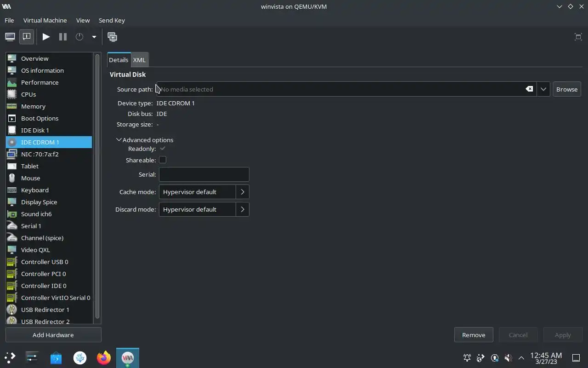Select Overview in hardware list
588x368 pixels.
pyautogui.click(x=49, y=58)
